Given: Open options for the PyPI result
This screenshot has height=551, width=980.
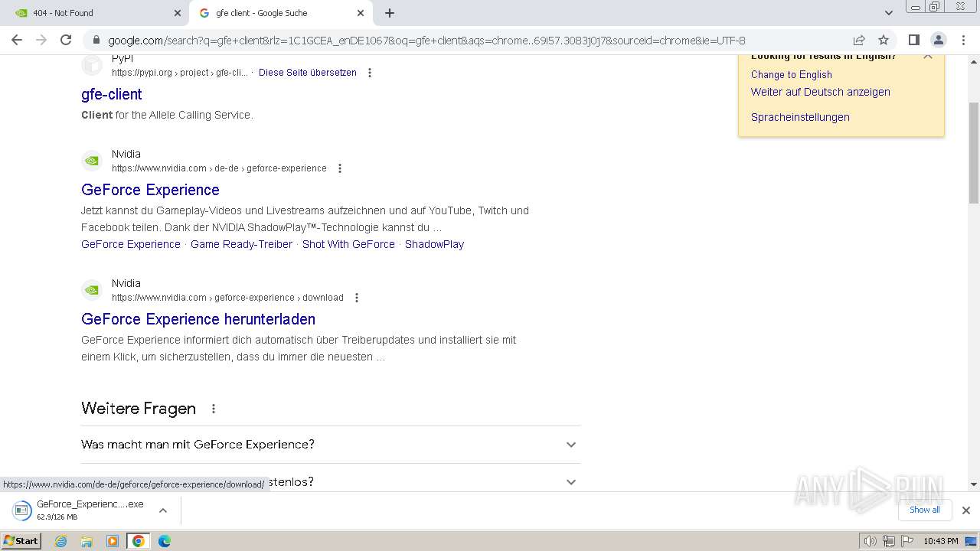Looking at the screenshot, I should [370, 73].
